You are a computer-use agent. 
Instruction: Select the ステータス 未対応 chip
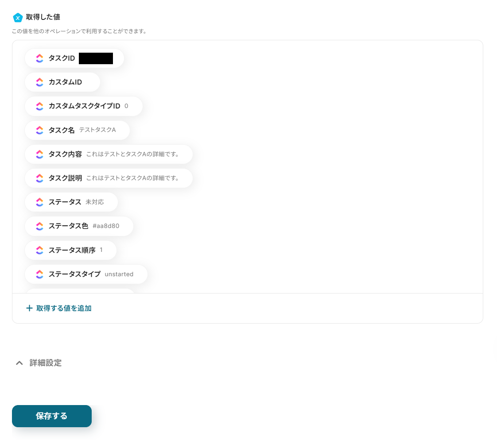pyautogui.click(x=71, y=202)
